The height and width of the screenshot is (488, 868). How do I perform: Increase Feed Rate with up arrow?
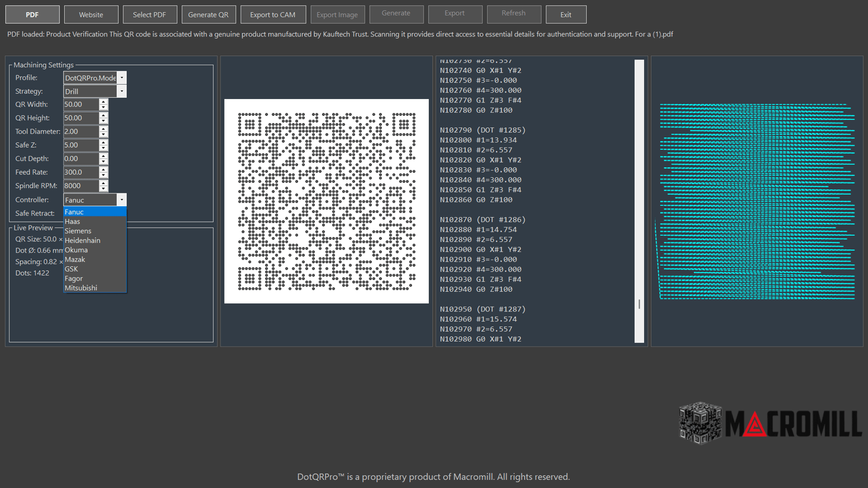[x=104, y=169]
